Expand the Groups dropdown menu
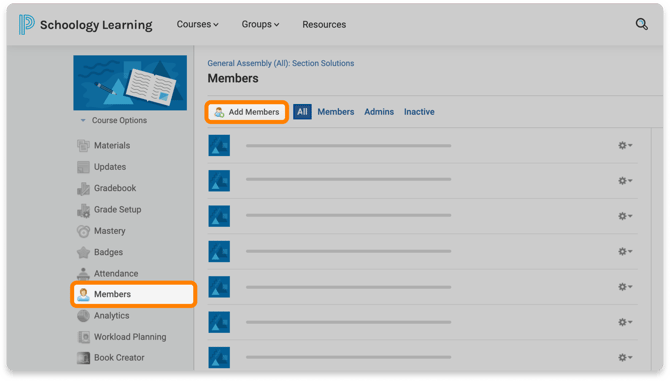The width and height of the screenshot is (670, 381). tap(260, 24)
